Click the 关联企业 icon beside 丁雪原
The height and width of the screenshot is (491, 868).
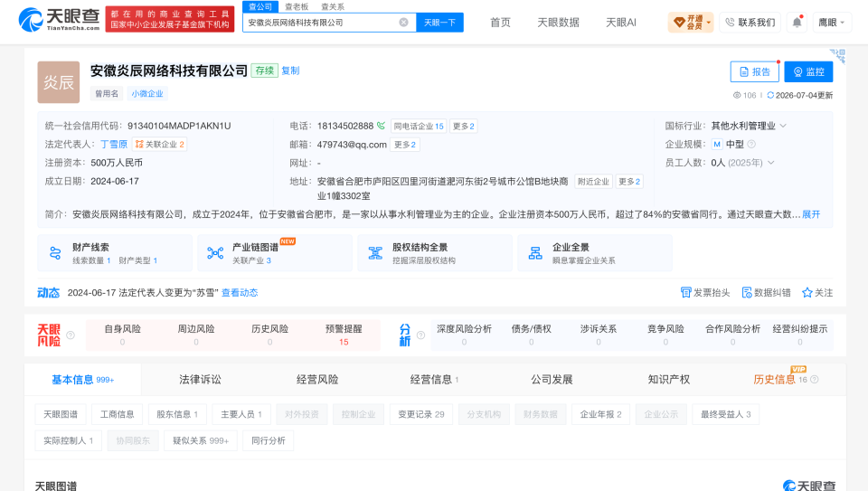click(139, 144)
